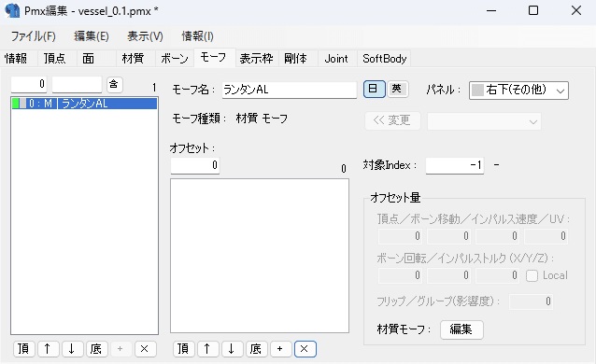Screen dimensions: 596x364
Task: Delete offset with highlighted X button
Action: (305, 349)
